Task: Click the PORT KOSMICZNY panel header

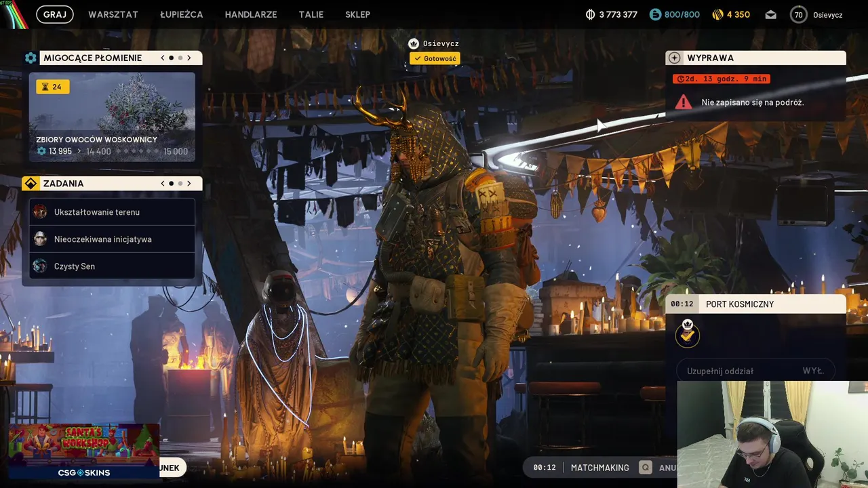Action: click(755, 304)
